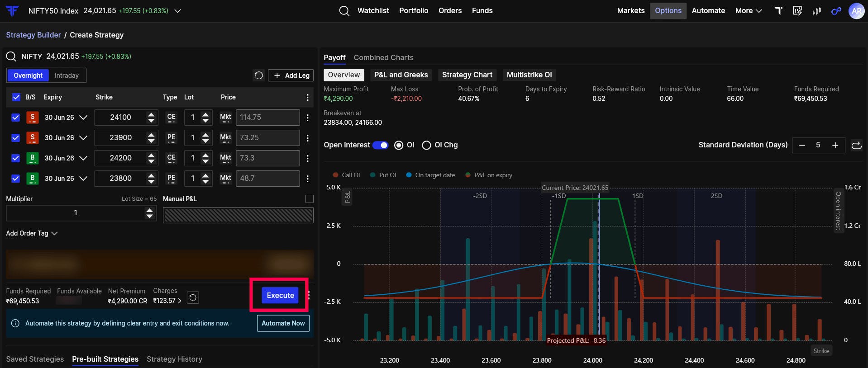The width and height of the screenshot is (868, 368).
Task: Expand the NIFTY50 Index dropdown chevron
Action: [x=178, y=11]
